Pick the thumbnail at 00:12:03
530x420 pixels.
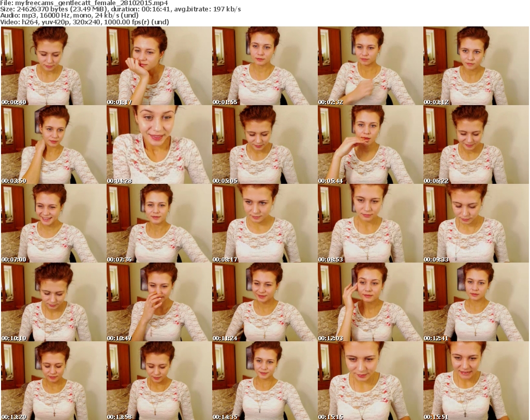click(x=370, y=302)
